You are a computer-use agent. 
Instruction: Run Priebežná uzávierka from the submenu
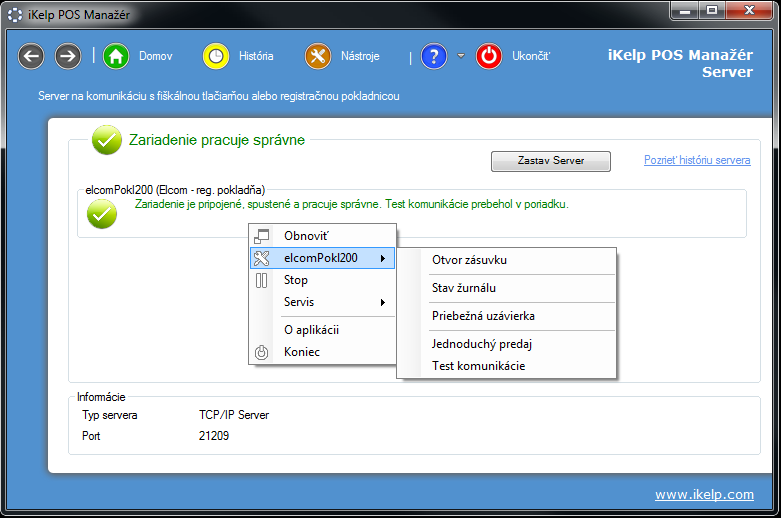(x=483, y=316)
